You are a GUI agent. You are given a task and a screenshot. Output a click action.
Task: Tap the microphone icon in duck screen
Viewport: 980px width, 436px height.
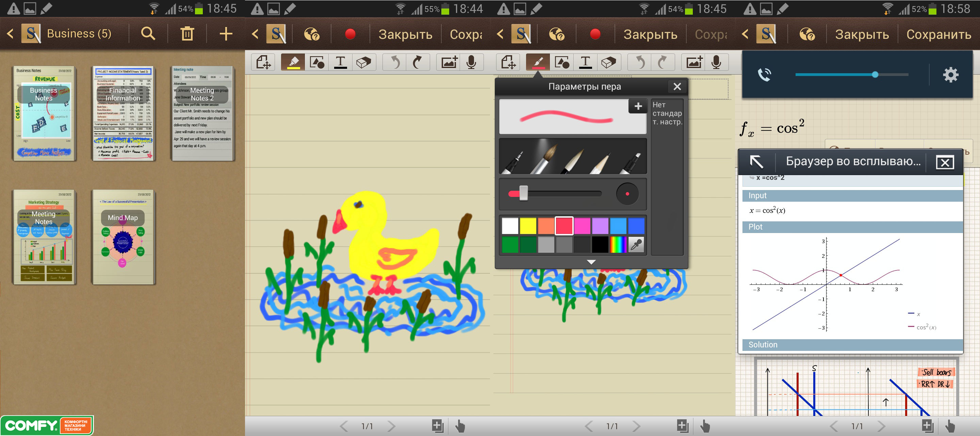coord(471,62)
